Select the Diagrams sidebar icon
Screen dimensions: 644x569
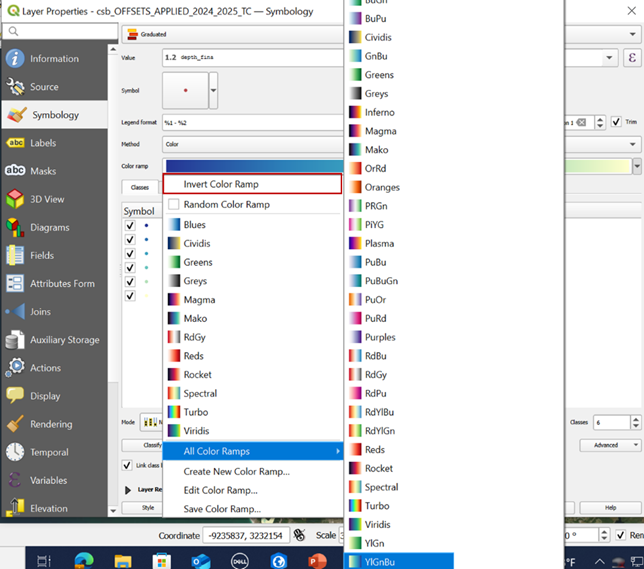pos(15,227)
